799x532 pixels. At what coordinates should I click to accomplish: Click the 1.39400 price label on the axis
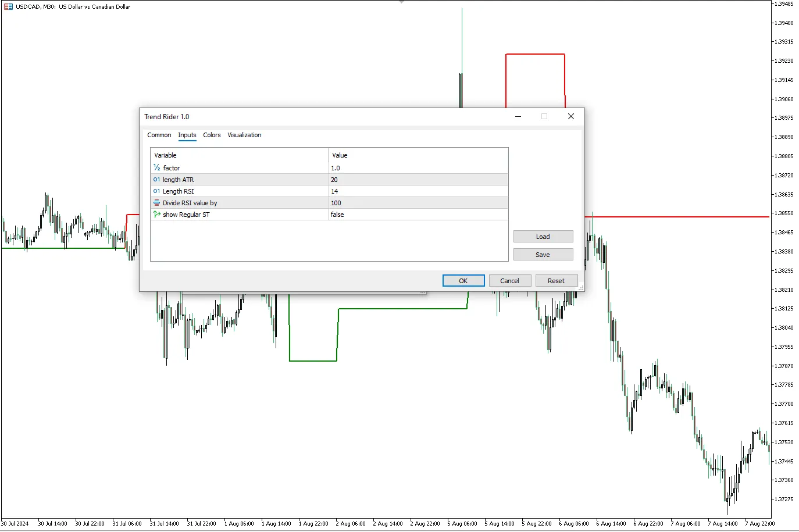(x=784, y=23)
